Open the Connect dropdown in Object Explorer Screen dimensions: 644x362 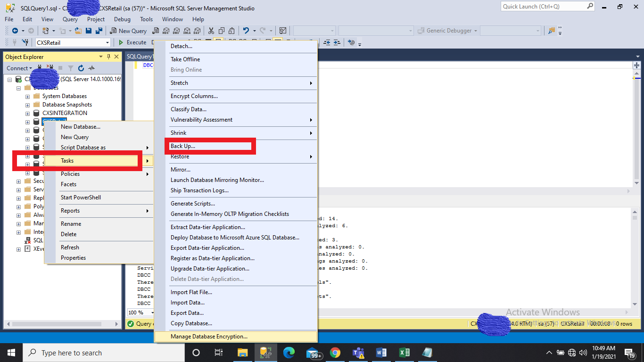point(19,68)
